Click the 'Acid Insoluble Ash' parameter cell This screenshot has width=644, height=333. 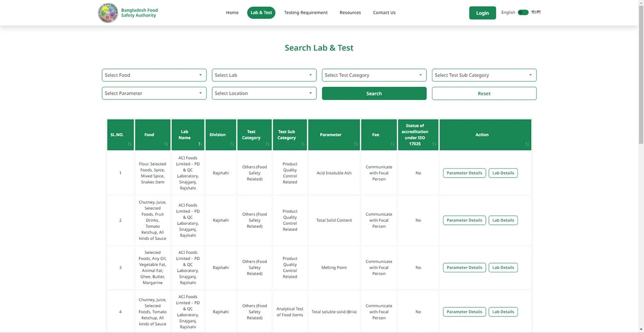[334, 173]
